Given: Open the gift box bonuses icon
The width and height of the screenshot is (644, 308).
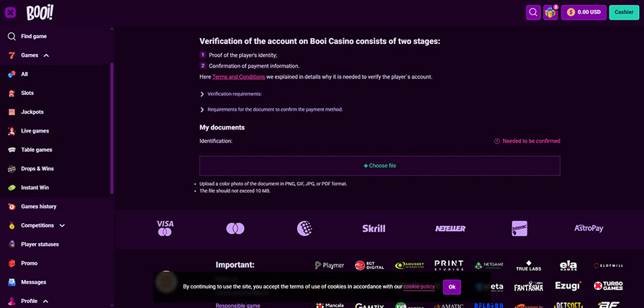Looking at the screenshot, I should (550, 12).
